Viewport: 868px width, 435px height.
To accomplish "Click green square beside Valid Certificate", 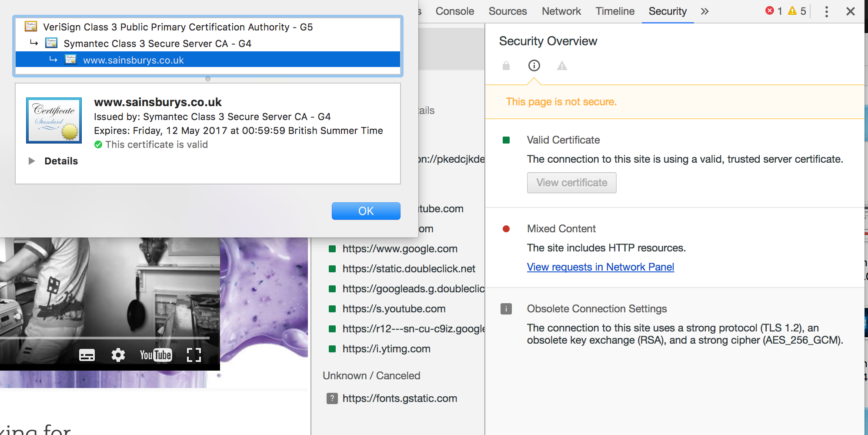I will pyautogui.click(x=506, y=140).
